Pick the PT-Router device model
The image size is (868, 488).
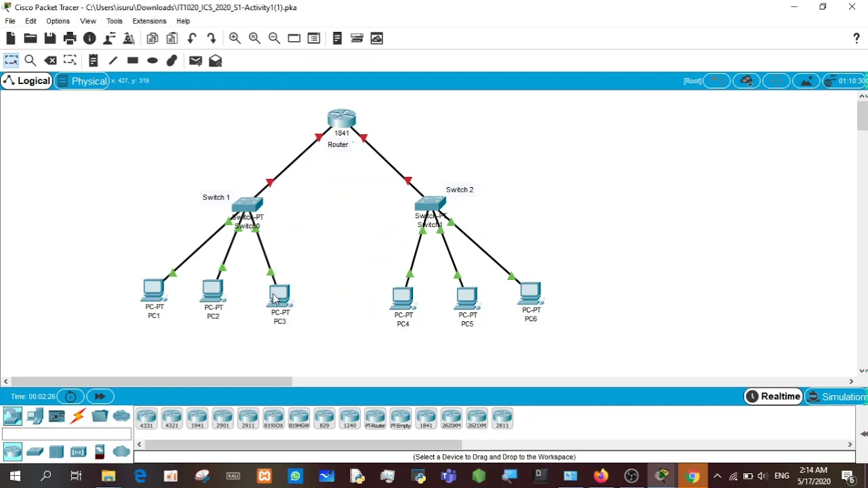tap(375, 419)
